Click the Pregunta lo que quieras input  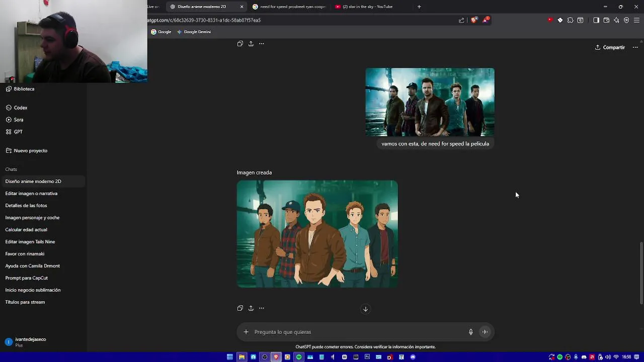357,332
